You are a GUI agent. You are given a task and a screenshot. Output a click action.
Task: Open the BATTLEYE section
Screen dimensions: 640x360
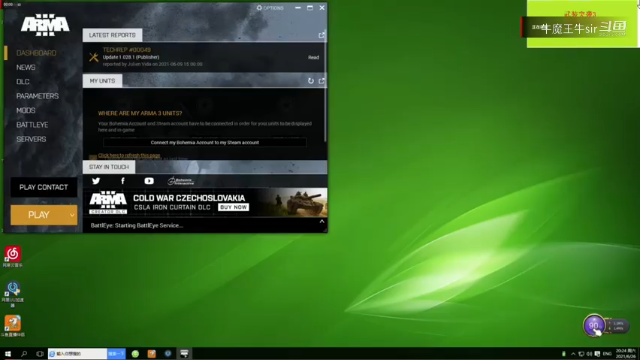[32, 125]
